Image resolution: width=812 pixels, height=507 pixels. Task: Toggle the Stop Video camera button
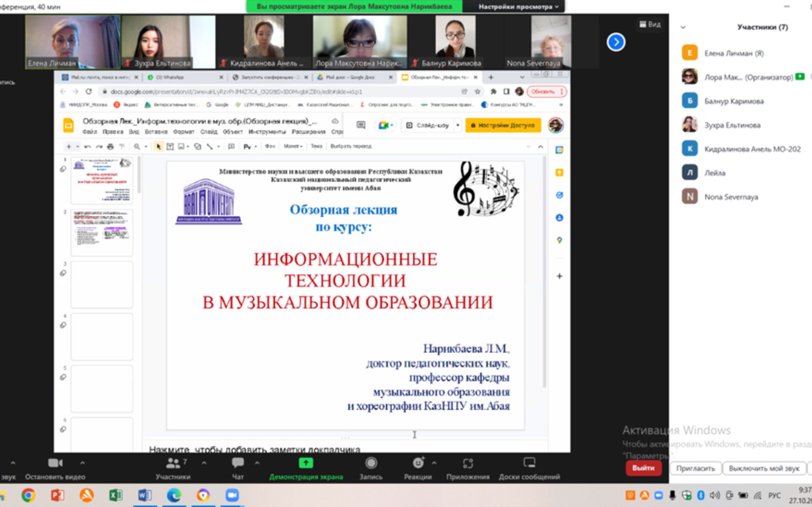(x=55, y=464)
